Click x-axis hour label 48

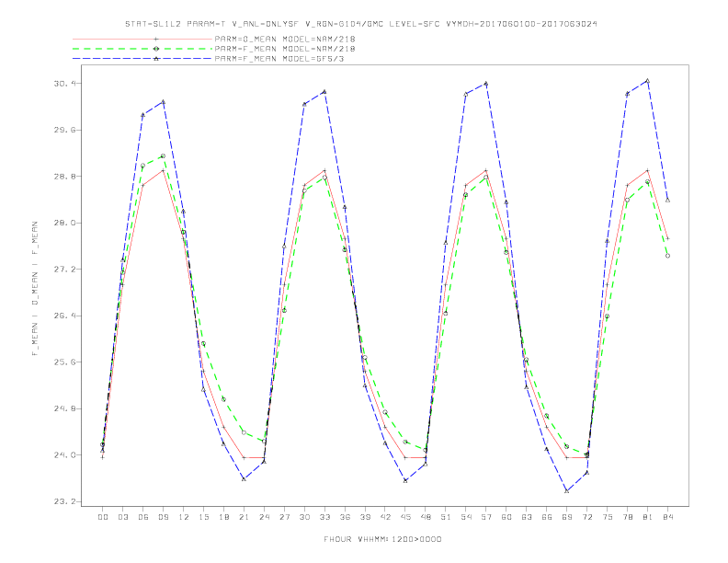(x=426, y=517)
